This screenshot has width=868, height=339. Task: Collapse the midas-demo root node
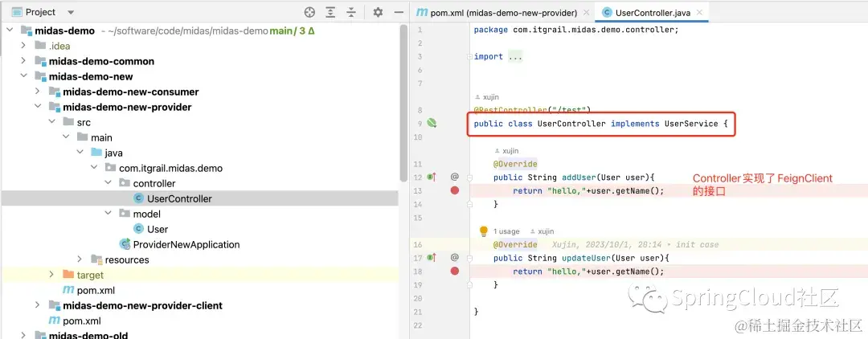(x=9, y=31)
